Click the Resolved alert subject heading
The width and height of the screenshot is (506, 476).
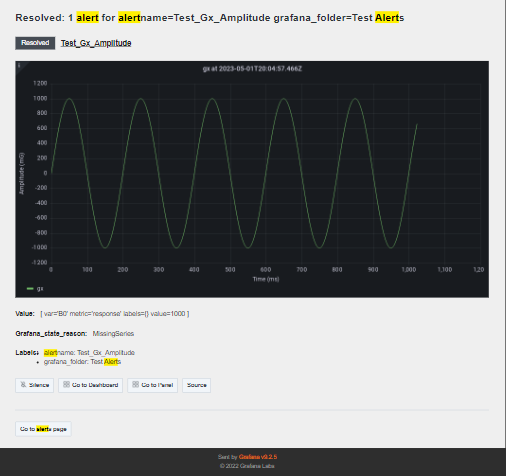(x=210, y=18)
